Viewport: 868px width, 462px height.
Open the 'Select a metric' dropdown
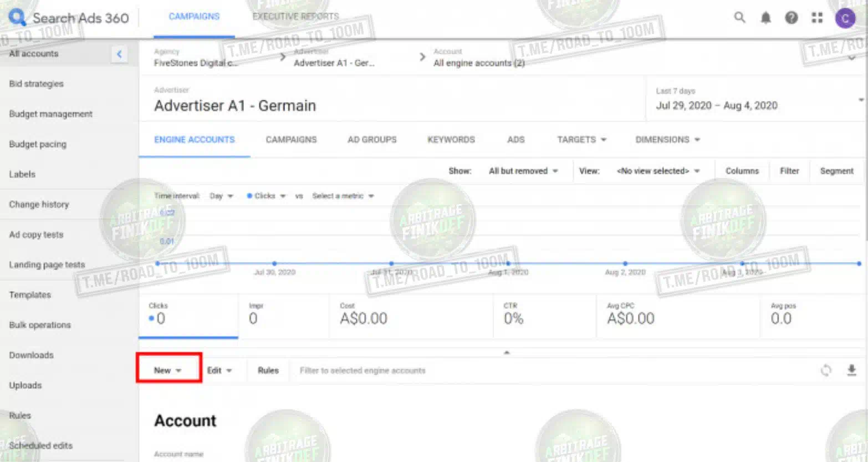[x=343, y=196]
